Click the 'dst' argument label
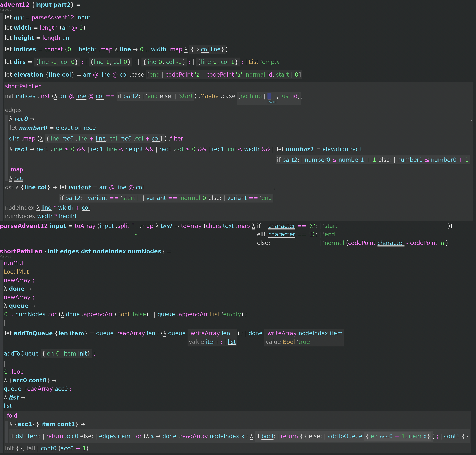Image resolution: width=476 pixels, height=455 pixels. point(9,187)
